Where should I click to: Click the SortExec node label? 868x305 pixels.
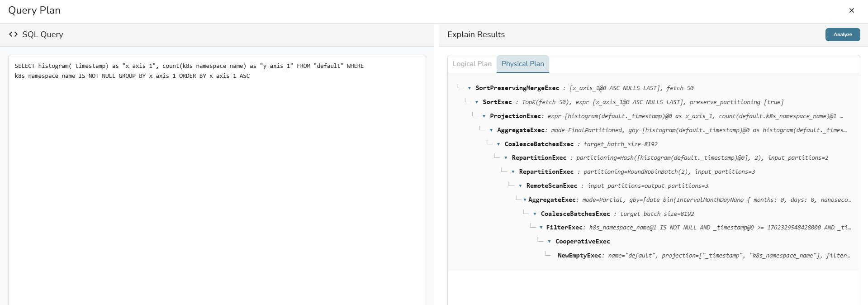pyautogui.click(x=497, y=102)
